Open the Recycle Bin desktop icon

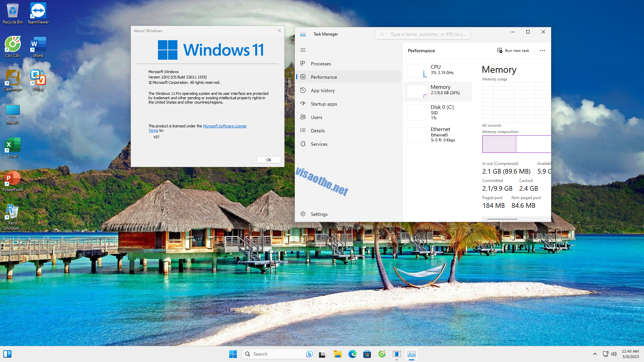coord(13,14)
